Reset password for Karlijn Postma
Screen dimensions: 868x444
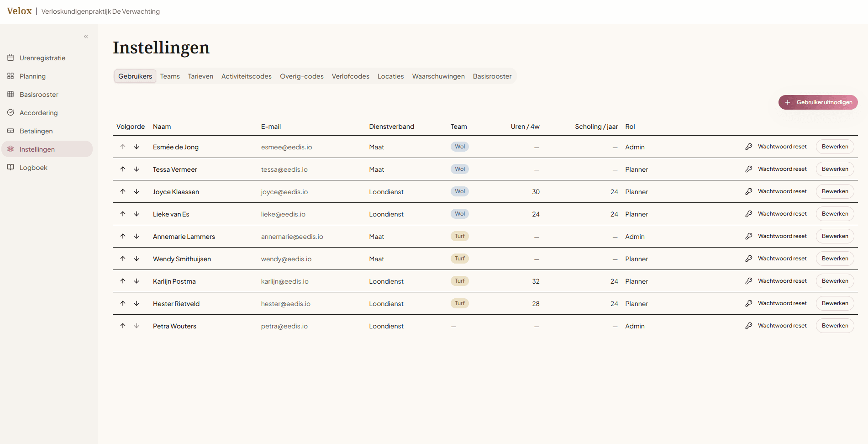tap(776, 281)
